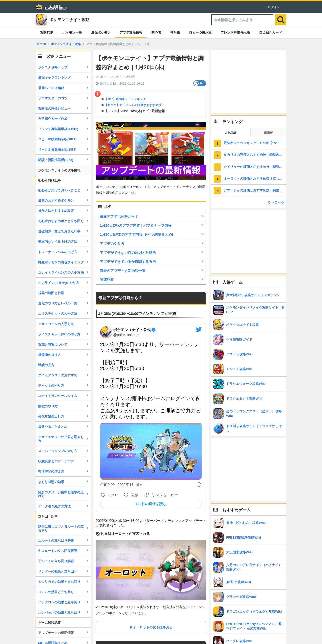
Task: Click the ログイン link
Action: tap(274, 7)
